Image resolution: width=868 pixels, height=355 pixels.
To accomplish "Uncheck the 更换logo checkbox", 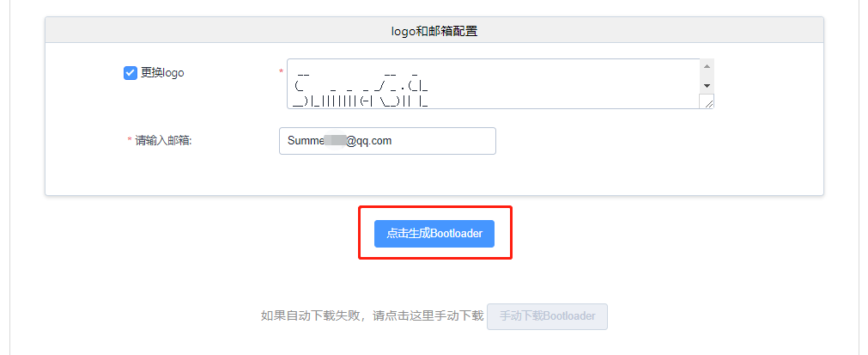I will pyautogui.click(x=131, y=73).
